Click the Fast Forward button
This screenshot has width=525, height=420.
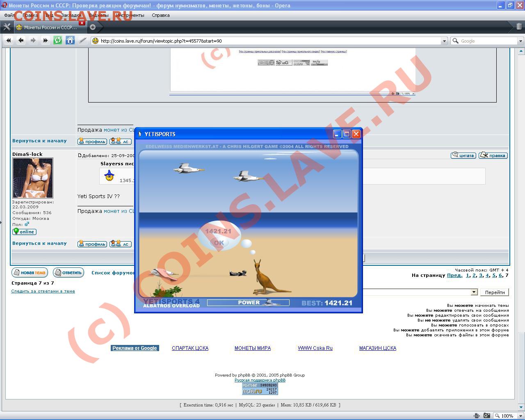(46, 41)
